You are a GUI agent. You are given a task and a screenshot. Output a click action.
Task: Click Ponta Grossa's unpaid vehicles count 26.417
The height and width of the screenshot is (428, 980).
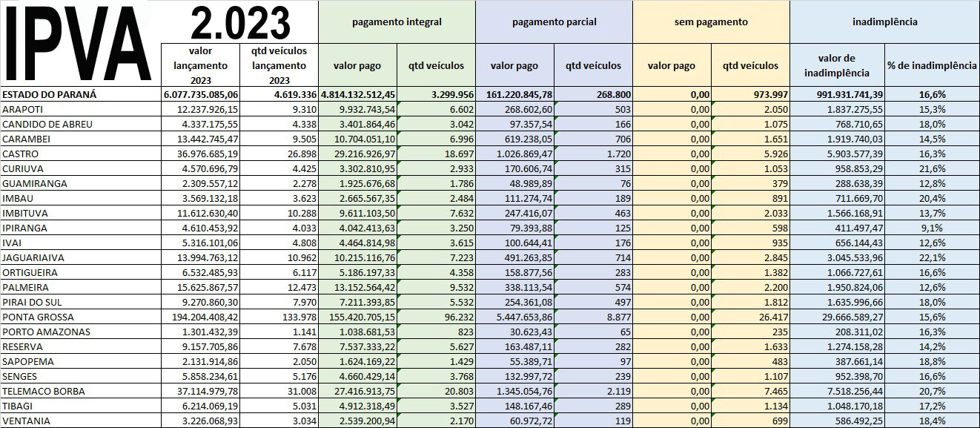tap(751, 317)
